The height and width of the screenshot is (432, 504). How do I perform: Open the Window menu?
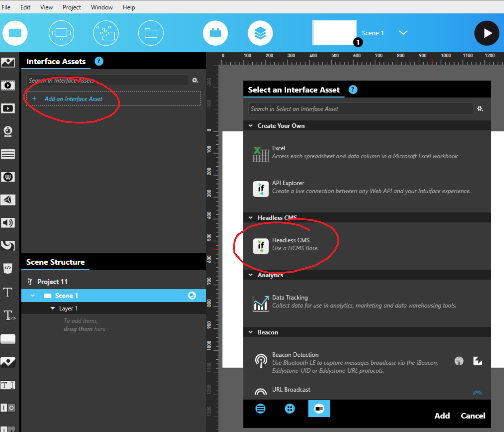[102, 7]
